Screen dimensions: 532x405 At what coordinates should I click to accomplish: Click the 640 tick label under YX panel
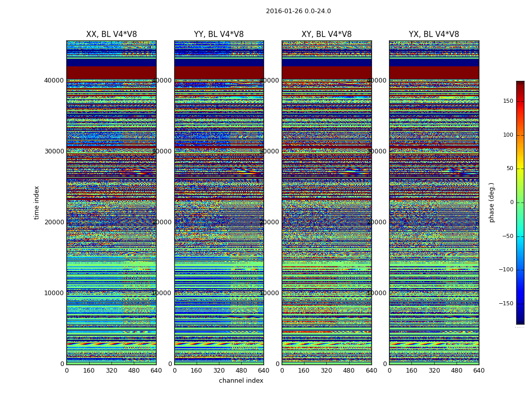tap(479, 371)
